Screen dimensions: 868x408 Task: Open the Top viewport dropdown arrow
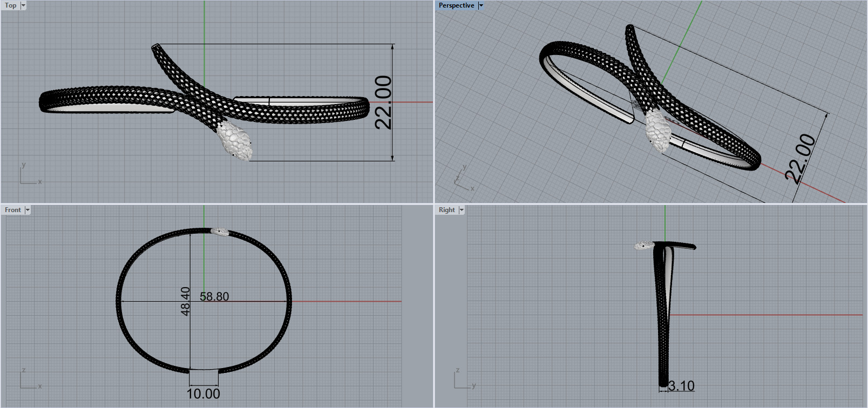[23, 5]
